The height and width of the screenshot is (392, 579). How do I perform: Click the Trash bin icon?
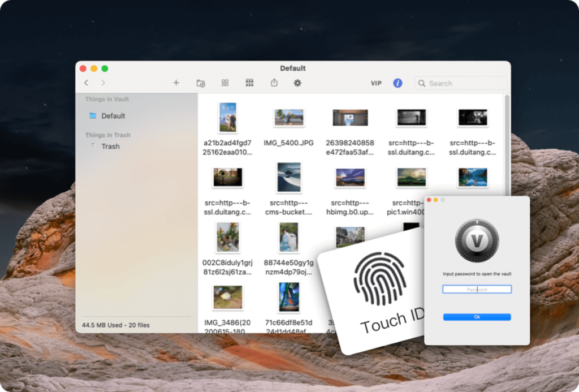pyautogui.click(x=93, y=146)
